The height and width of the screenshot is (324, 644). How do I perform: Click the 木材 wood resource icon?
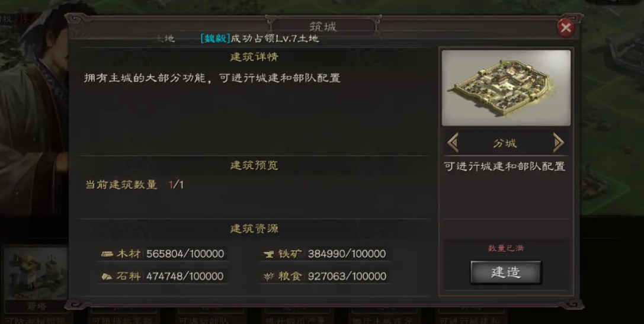coord(107,254)
